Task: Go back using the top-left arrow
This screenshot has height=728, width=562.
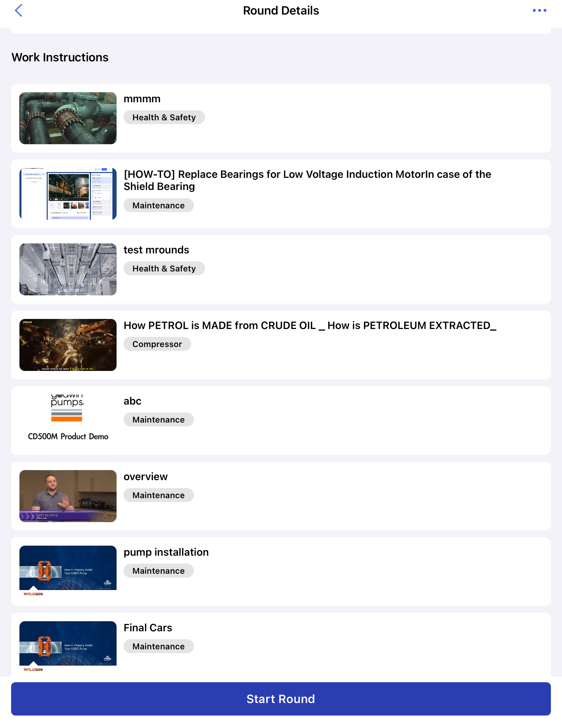Action: [19, 10]
